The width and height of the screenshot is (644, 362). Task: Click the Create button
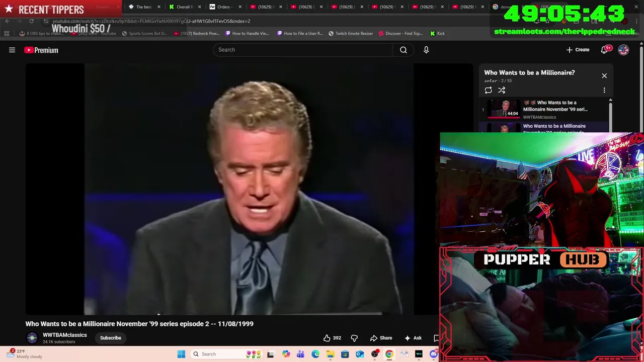coord(578,50)
